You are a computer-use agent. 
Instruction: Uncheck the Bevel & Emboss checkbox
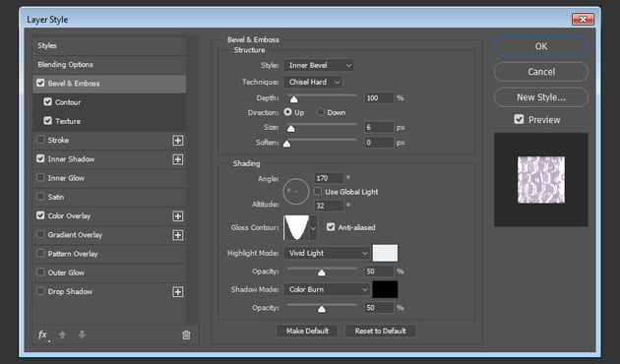click(x=40, y=83)
